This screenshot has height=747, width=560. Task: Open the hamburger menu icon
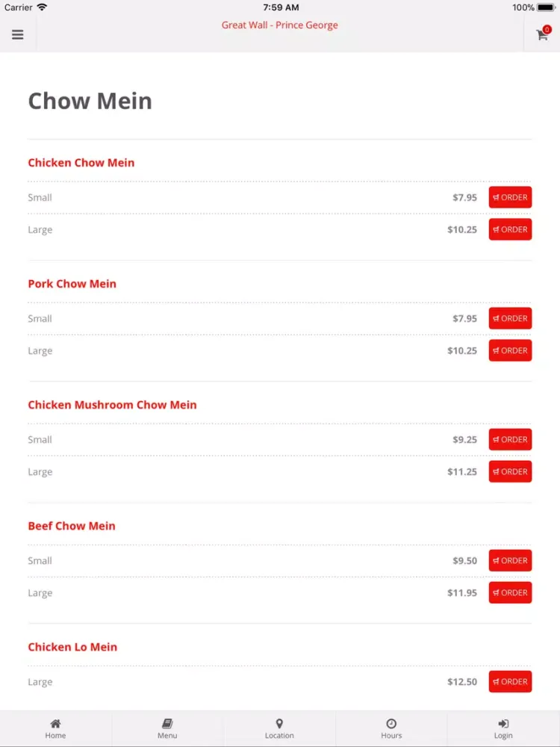click(x=18, y=35)
